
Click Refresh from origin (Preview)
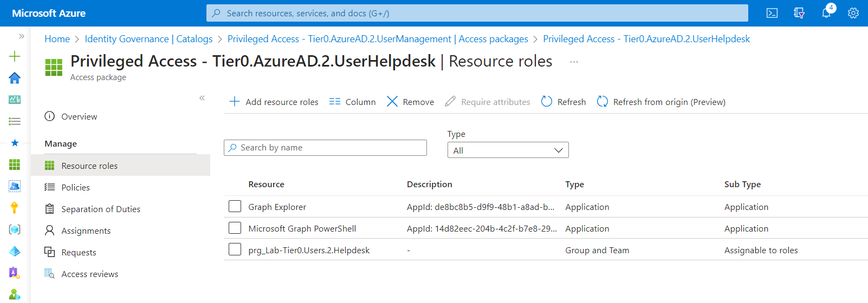pos(661,102)
